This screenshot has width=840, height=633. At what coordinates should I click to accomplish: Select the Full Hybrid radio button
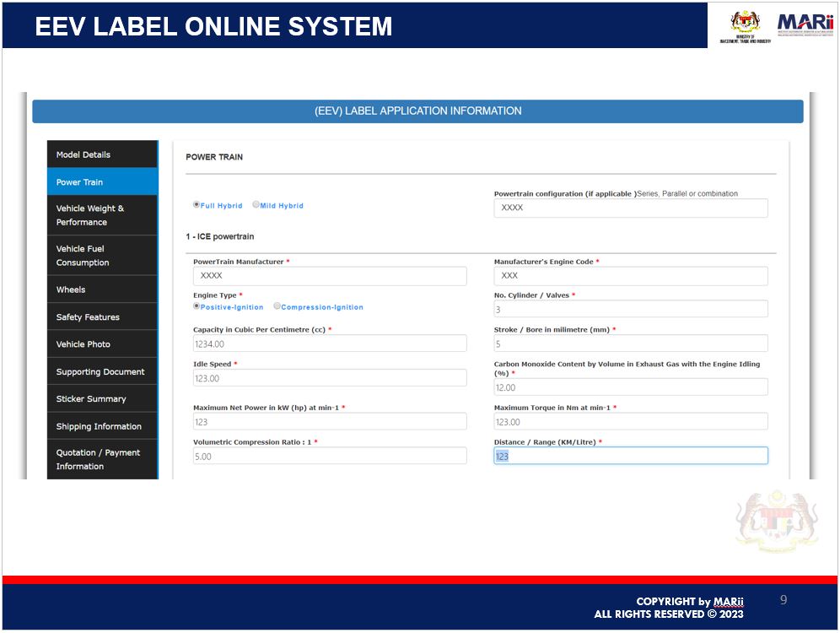tap(197, 204)
